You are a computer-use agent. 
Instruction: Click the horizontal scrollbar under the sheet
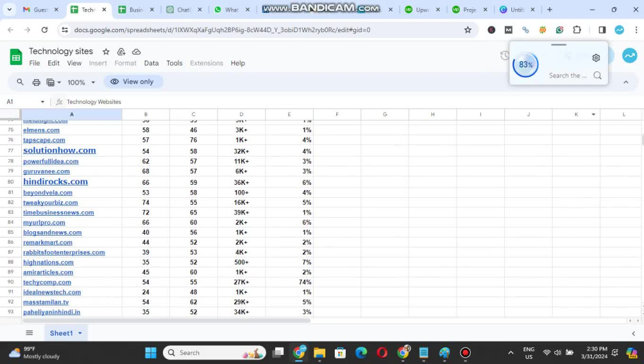coord(166,320)
